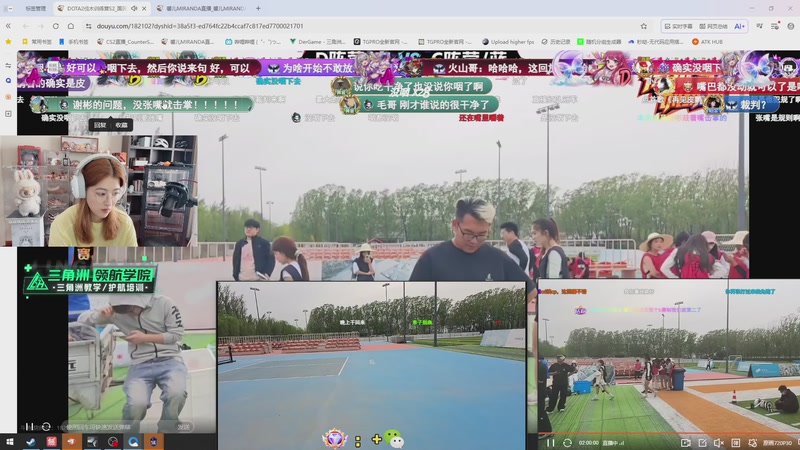Screen dimensions: 800x450
Task: Expand the browser sidebar with double chevron
Action: pos(8,26)
